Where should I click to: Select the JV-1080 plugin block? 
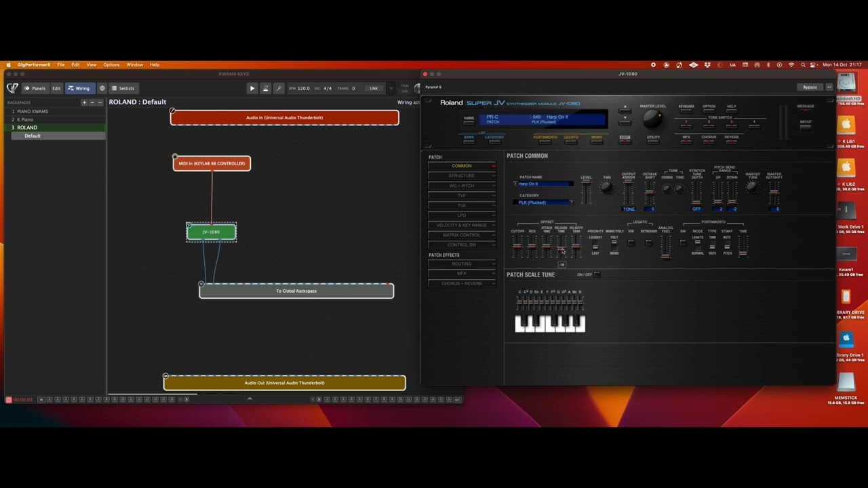click(x=212, y=232)
